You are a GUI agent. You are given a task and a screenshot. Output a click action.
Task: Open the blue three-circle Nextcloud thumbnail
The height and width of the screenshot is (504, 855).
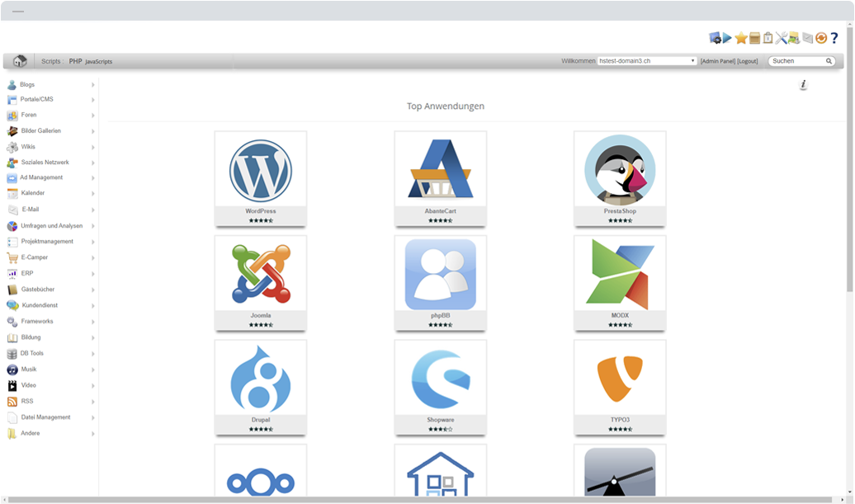coord(261,483)
